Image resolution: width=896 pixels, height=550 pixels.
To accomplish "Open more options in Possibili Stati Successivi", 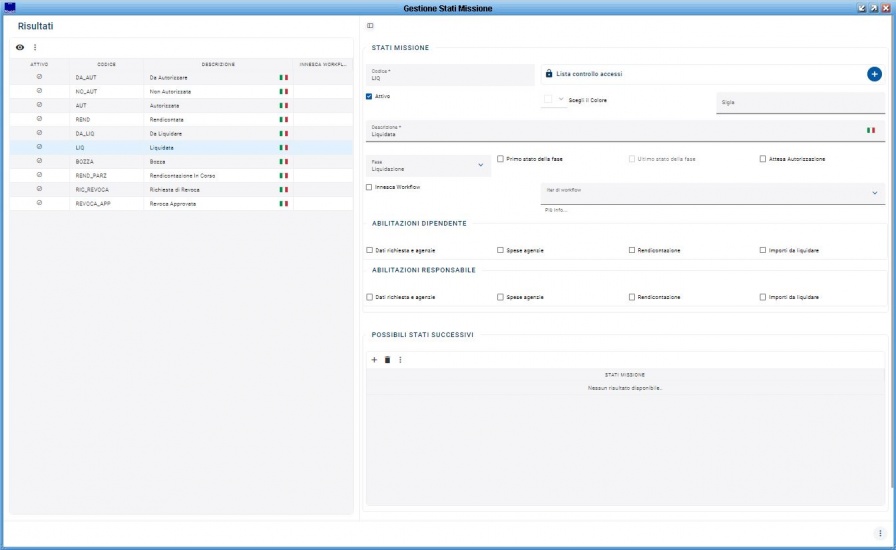I will [x=399, y=360].
